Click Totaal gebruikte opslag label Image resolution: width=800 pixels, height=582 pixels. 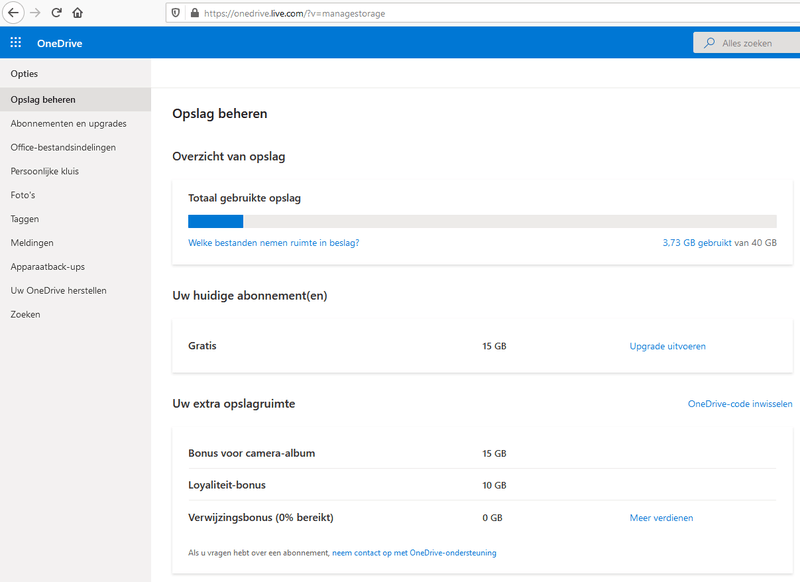(x=244, y=198)
